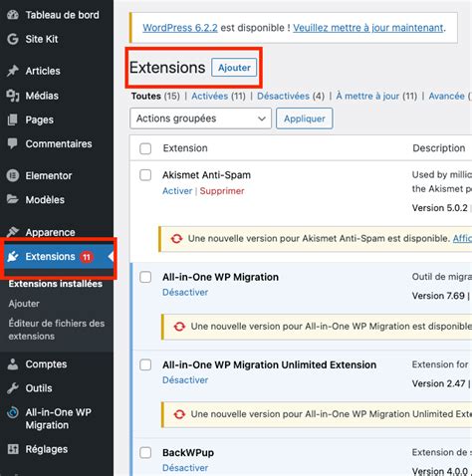
Task: Click the All-in-One WP Migration sidebar icon
Action: [x=13, y=412]
